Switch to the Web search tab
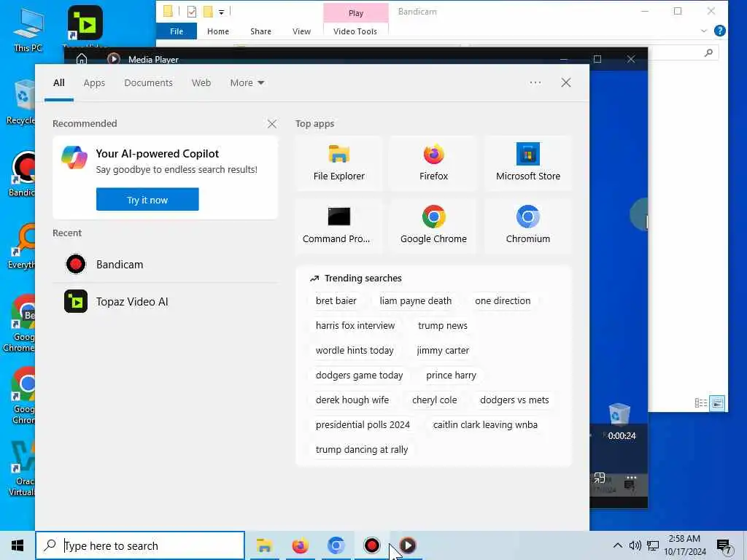This screenshot has height=560, width=747. (x=201, y=83)
